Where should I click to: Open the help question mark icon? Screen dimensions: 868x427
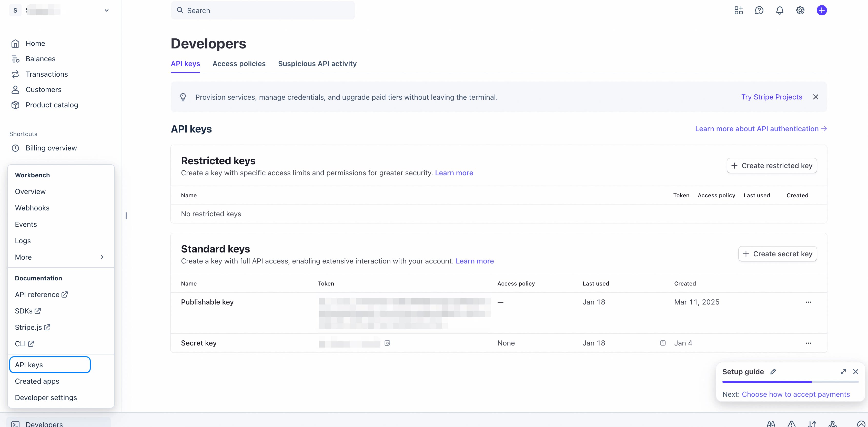point(759,11)
